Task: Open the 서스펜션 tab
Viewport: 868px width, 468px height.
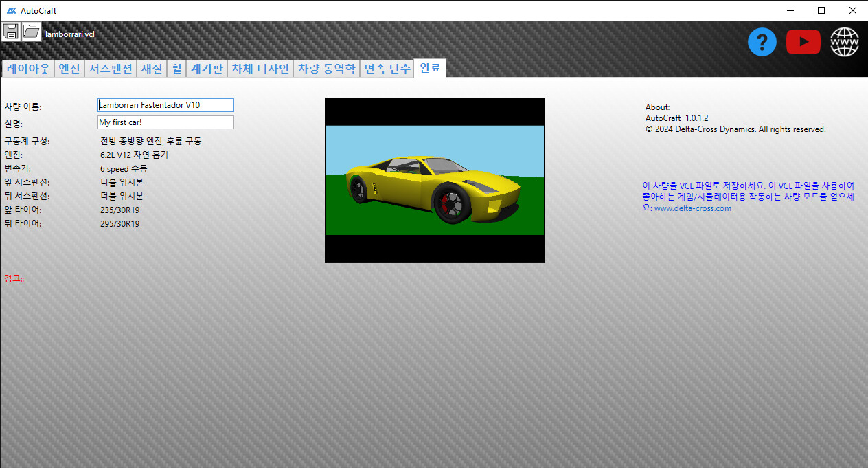Action: [111, 69]
